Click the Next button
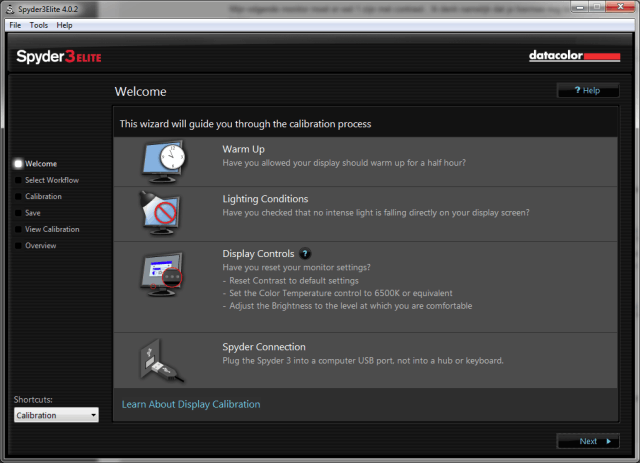640x463 pixels. pos(588,441)
